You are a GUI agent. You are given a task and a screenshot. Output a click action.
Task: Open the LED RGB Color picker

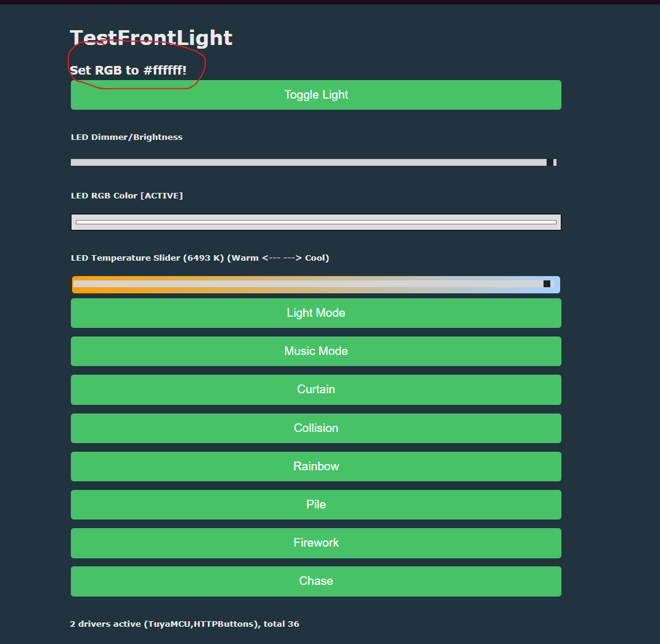point(316,222)
